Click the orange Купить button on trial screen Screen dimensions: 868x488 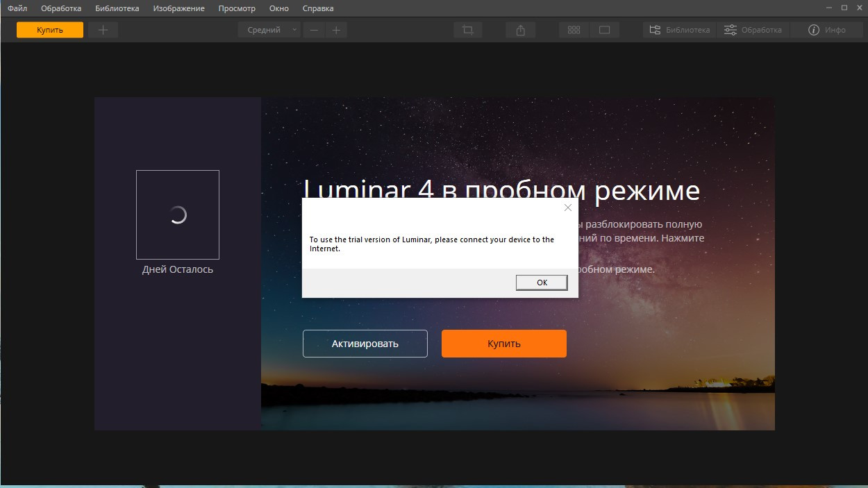tap(504, 344)
